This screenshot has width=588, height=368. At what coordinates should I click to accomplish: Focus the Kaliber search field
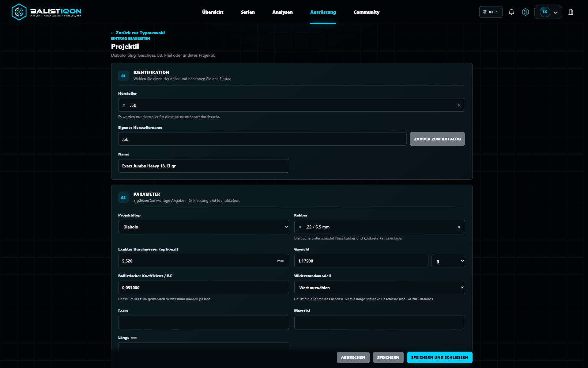[379, 227]
